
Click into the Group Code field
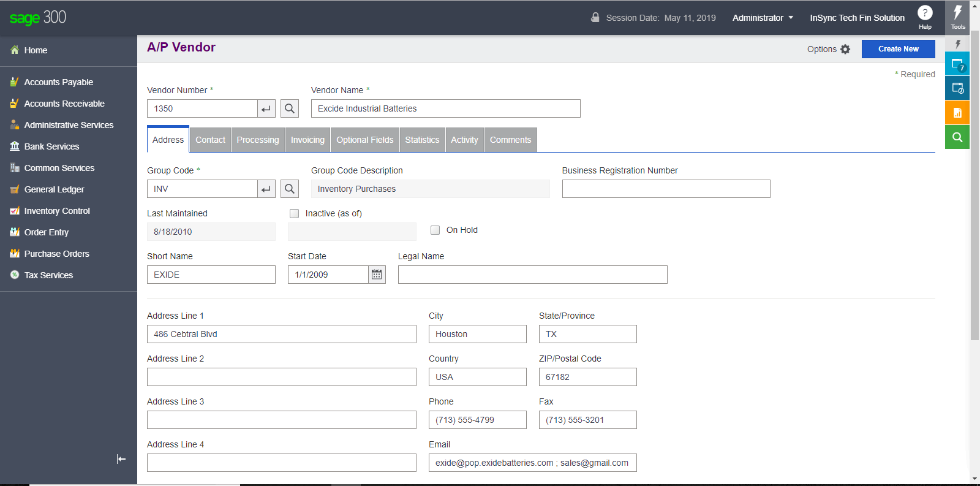click(202, 189)
